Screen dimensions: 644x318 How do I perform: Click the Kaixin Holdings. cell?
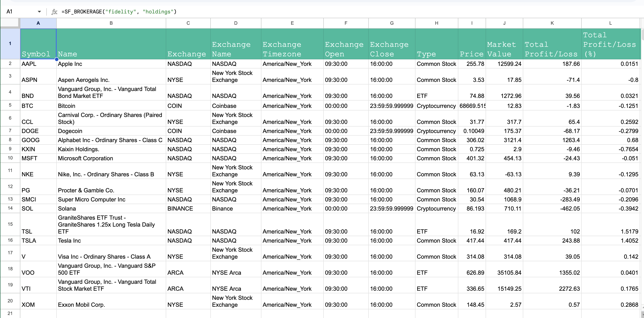(111, 149)
